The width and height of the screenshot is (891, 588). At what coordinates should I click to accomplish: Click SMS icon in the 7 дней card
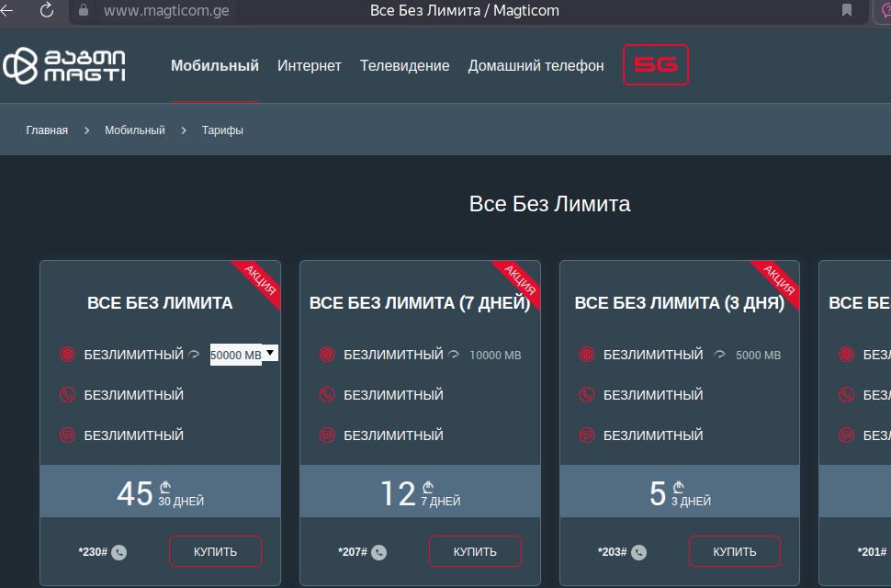pos(327,435)
